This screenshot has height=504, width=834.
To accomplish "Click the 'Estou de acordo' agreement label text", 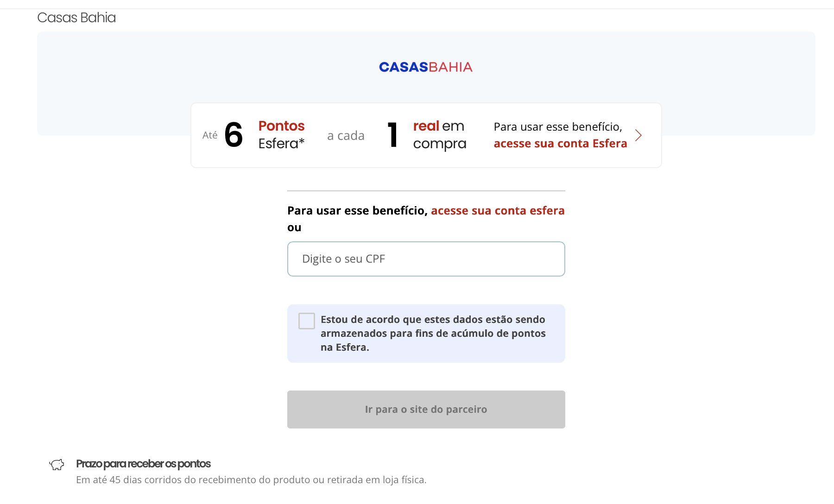I will pyautogui.click(x=433, y=333).
